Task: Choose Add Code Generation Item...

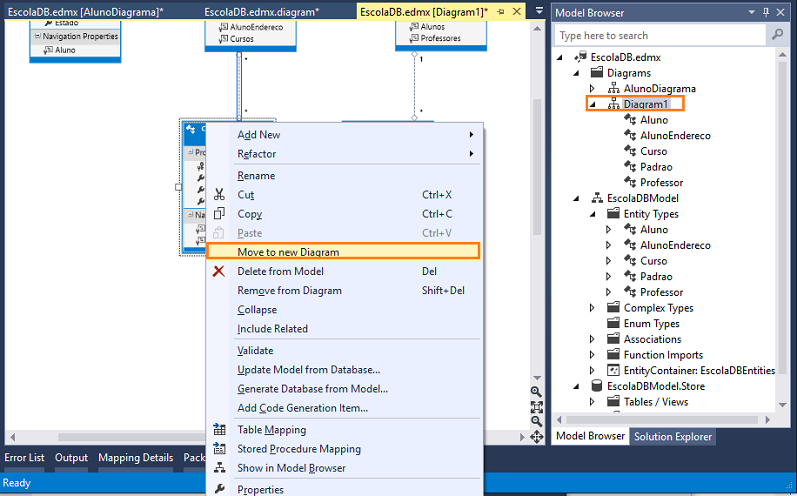Action: pyautogui.click(x=344, y=408)
